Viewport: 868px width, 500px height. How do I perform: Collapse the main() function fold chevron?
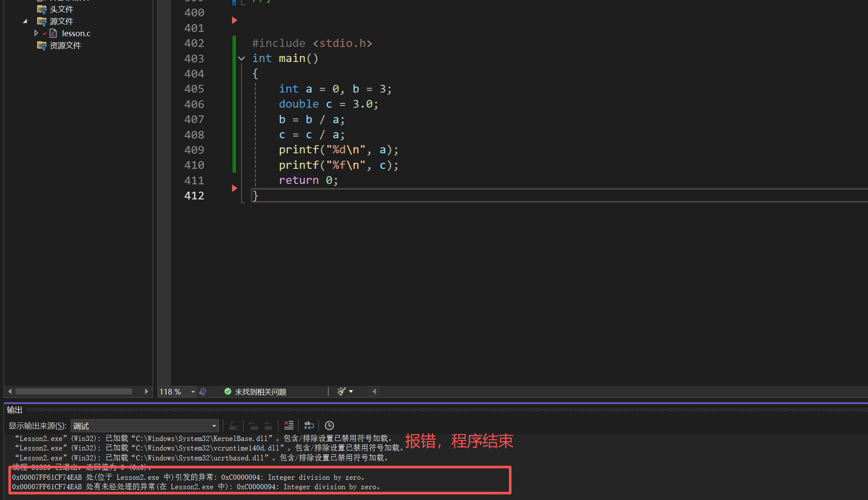tap(242, 59)
